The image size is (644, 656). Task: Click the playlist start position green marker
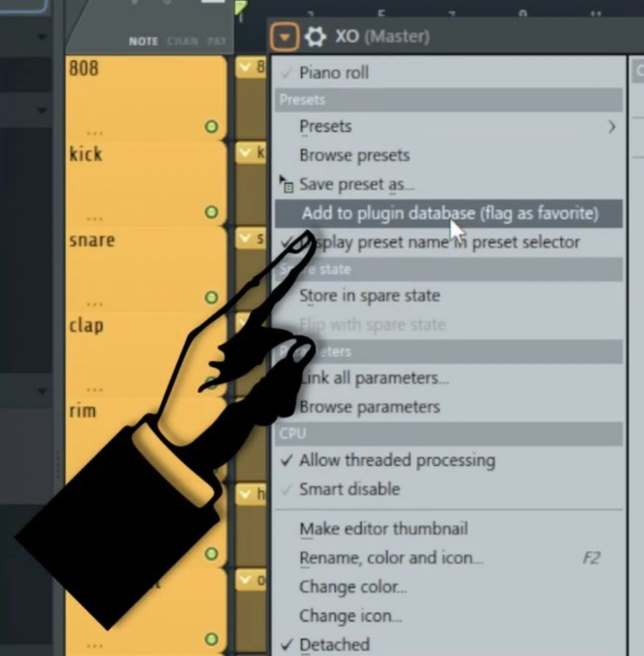tap(240, 8)
